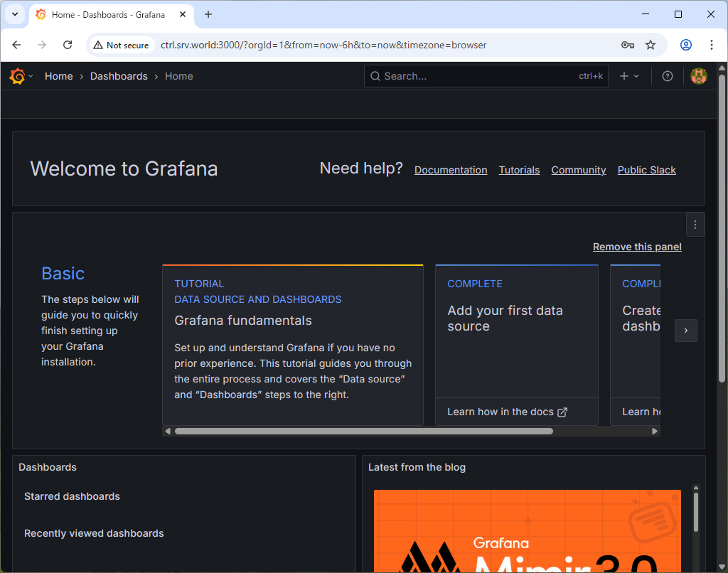Open the Public Slack link
The width and height of the screenshot is (728, 573).
pos(646,170)
